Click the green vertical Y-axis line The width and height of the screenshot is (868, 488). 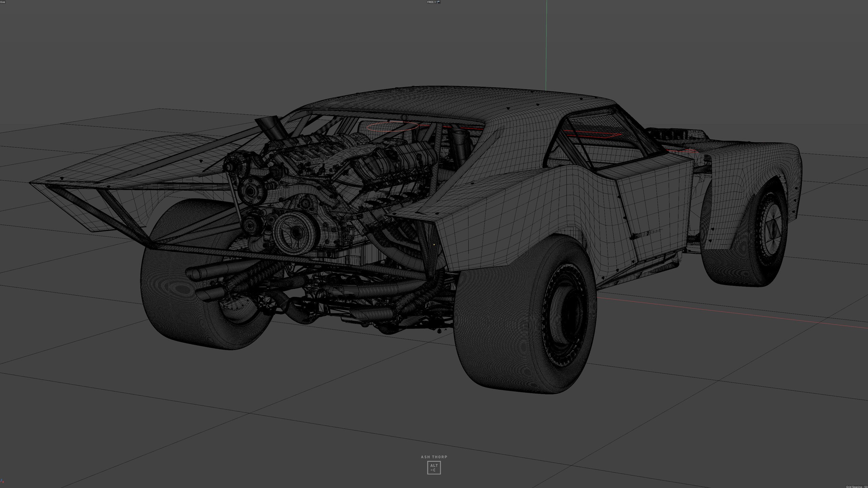click(x=546, y=44)
